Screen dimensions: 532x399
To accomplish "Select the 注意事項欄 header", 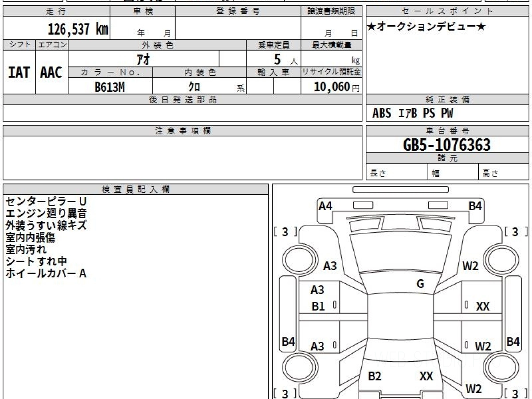I will 183,131.
